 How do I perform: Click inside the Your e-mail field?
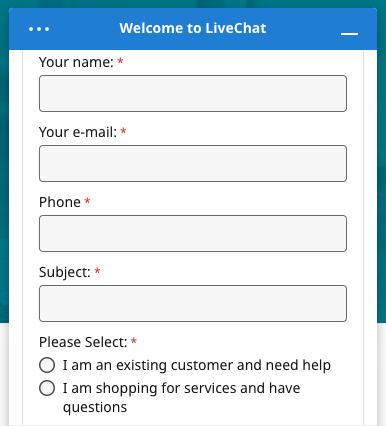point(193,163)
